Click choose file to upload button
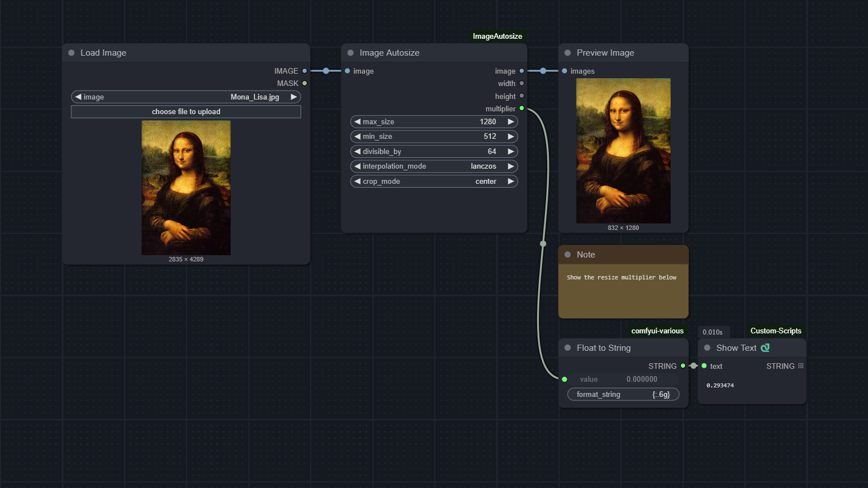The height and width of the screenshot is (488, 868). 186,112
